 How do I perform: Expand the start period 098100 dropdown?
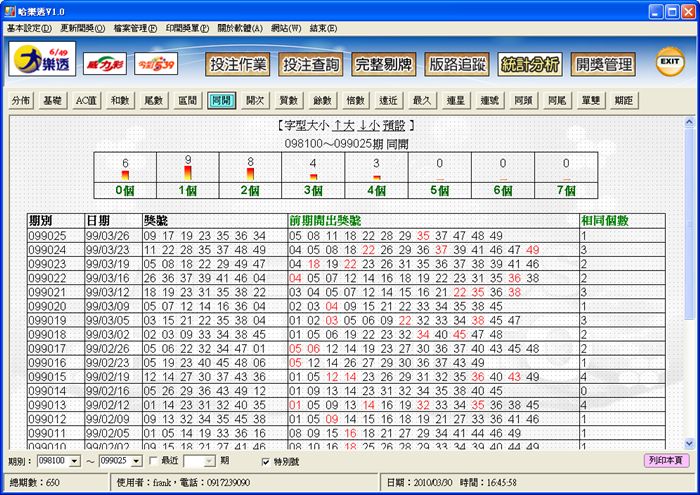click(75, 461)
